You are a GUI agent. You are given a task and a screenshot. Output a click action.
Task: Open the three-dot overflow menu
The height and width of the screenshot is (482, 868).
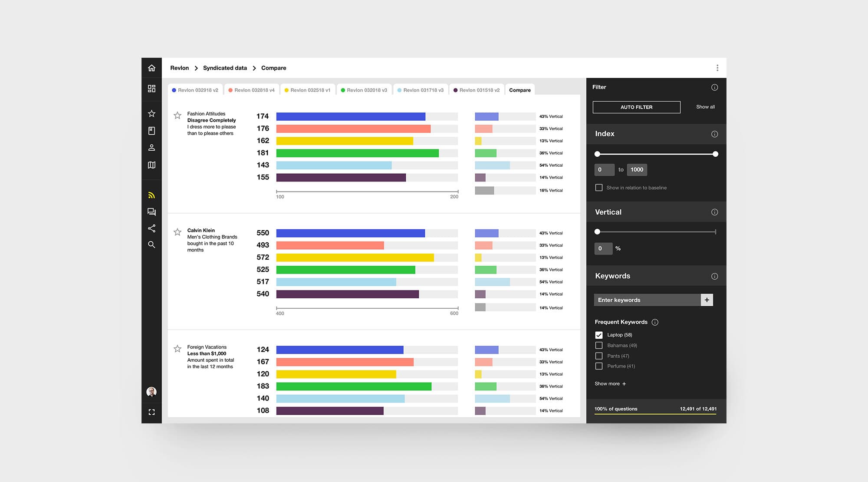coord(717,68)
